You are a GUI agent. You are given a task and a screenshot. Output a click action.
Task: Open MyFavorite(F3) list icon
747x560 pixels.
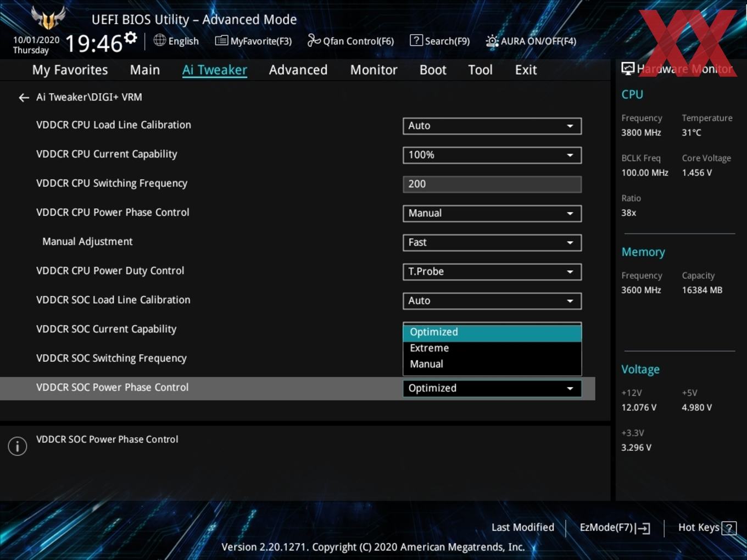pyautogui.click(x=221, y=41)
